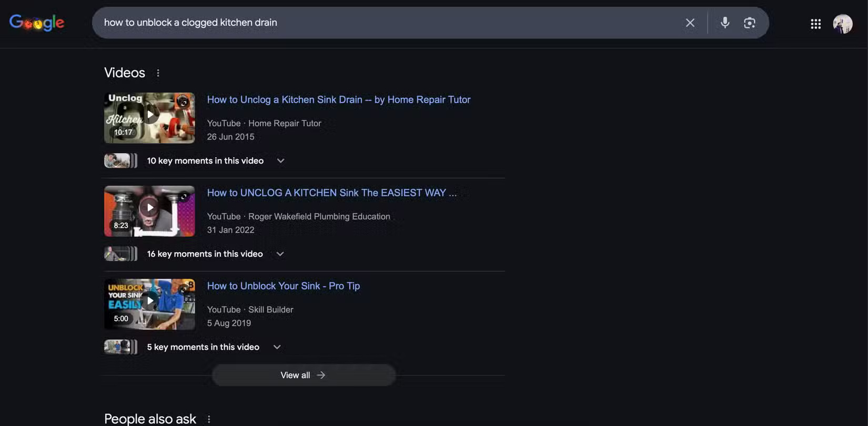This screenshot has width=868, height=426.
Task: Expand 10 key moments in this video
Action: tap(280, 161)
